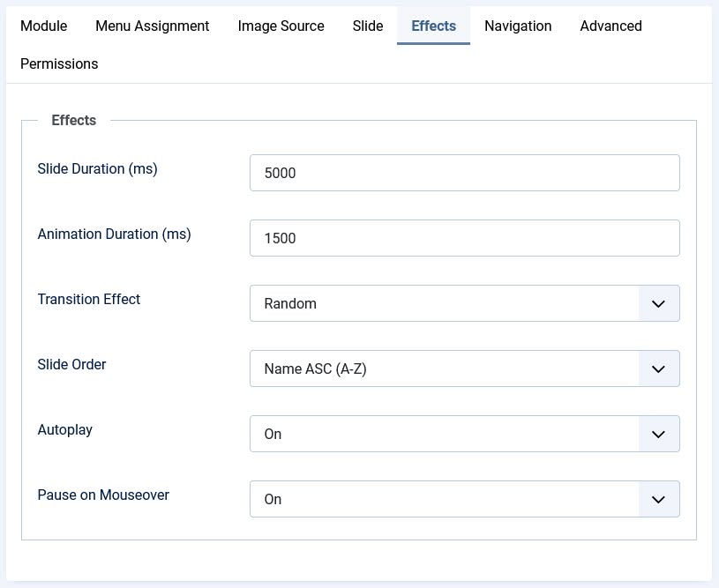The width and height of the screenshot is (719, 588).
Task: Click the Slide Duration input field
Action: point(465,173)
